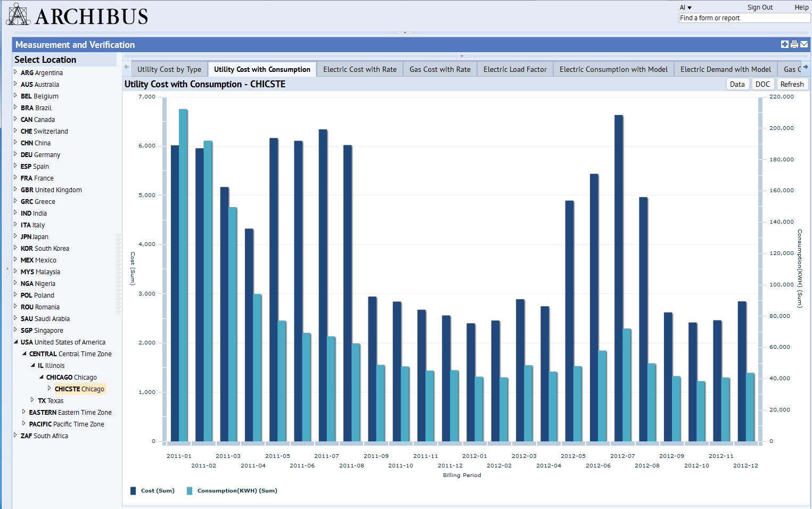The image size is (812, 509).
Task: Click the DOC export button
Action: point(762,84)
